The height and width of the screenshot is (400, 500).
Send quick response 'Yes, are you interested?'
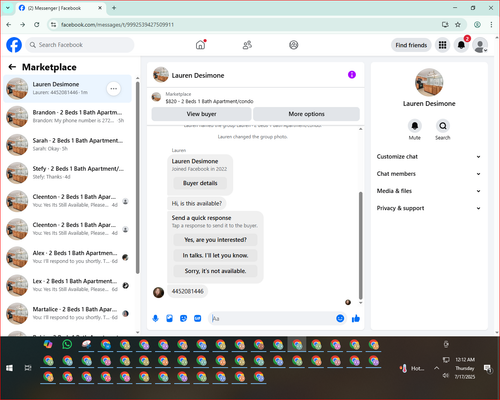215,240
